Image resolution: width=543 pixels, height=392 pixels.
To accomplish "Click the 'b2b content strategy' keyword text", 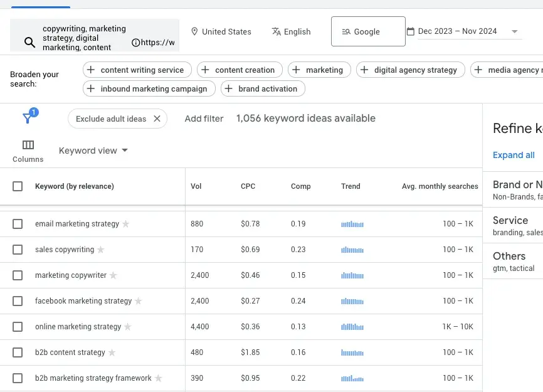I will pos(70,352).
